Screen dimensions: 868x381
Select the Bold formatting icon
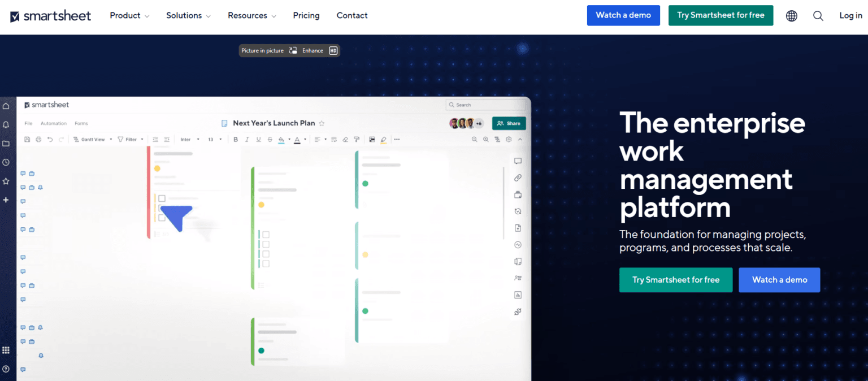point(236,139)
